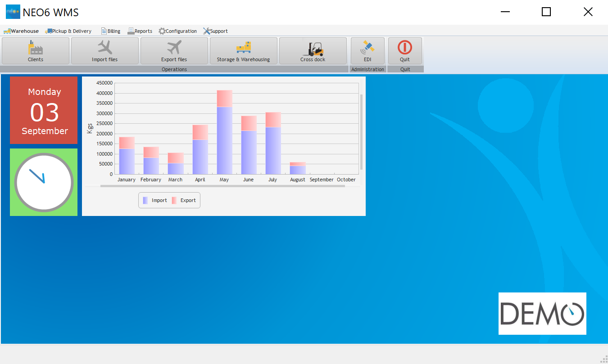Open the Support menu

point(215,31)
